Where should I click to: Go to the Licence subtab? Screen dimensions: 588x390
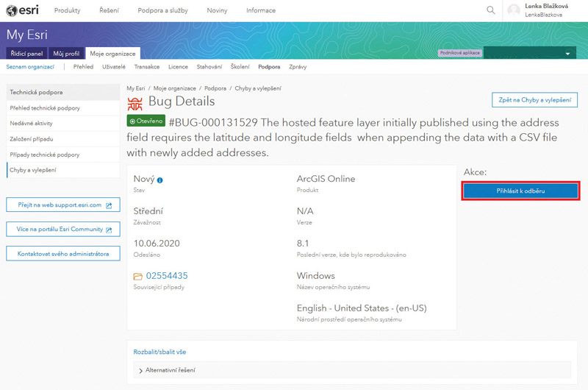178,67
